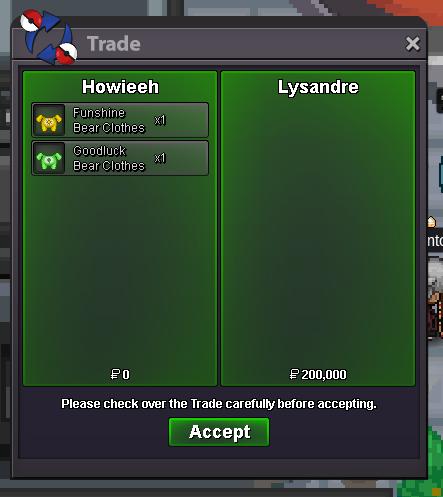This screenshot has width=443, height=497.
Task: Click the Lysandre player name
Action: (x=318, y=87)
